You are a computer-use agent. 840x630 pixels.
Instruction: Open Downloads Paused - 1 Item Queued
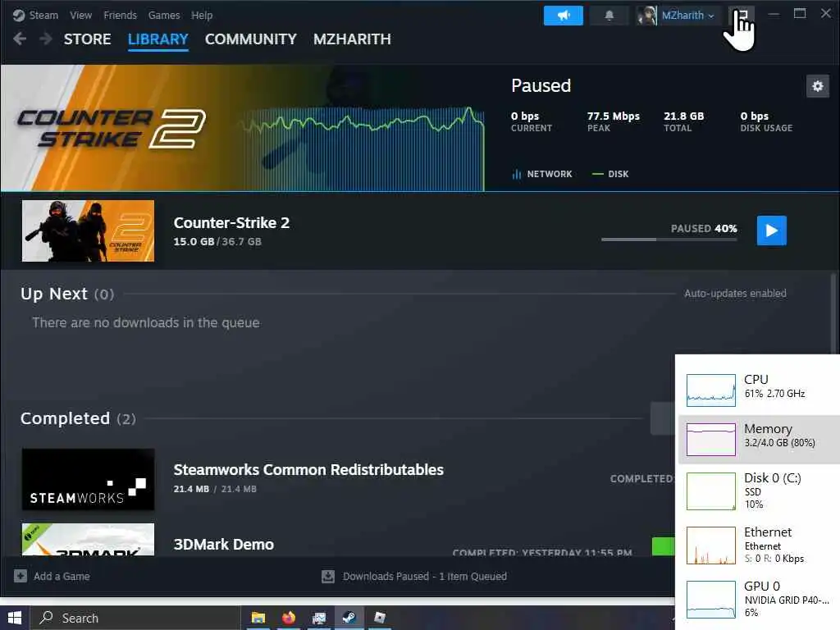(x=424, y=577)
